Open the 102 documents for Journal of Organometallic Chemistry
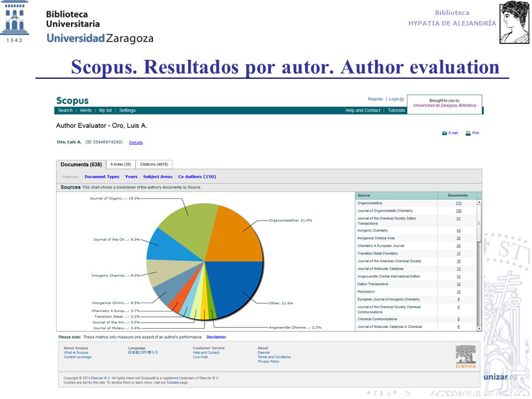 click(458, 211)
